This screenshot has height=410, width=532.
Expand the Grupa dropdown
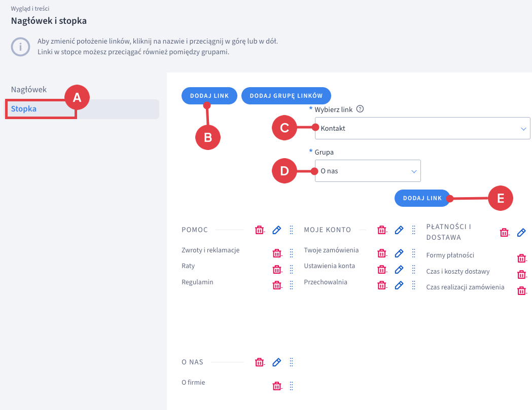pos(367,171)
